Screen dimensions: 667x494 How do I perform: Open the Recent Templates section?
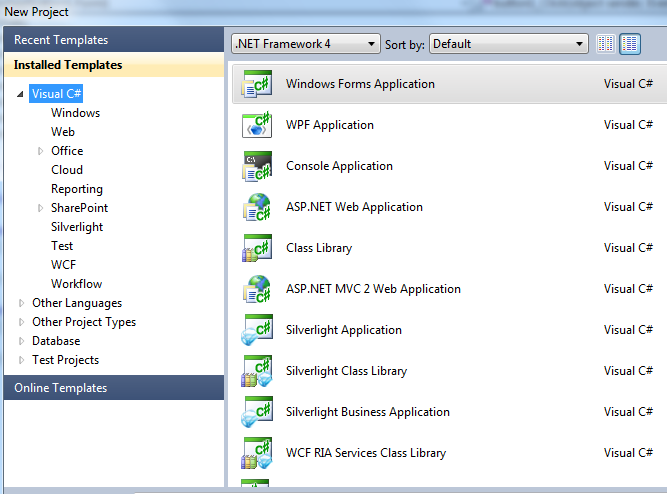point(61,40)
